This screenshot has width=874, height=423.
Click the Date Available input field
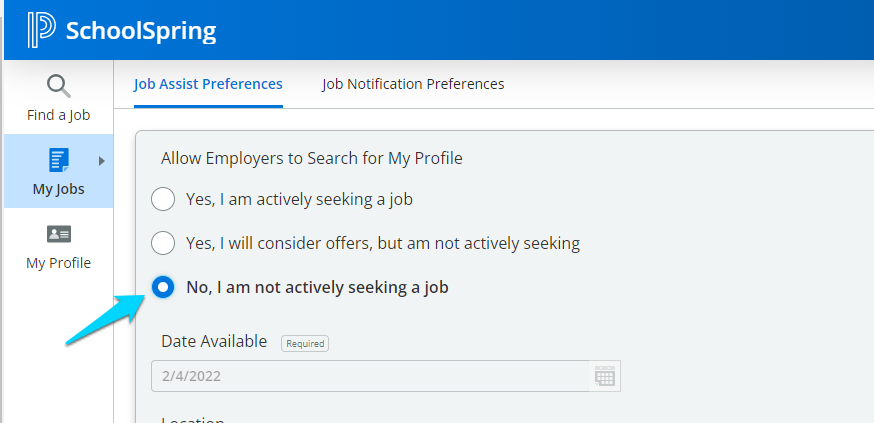370,376
